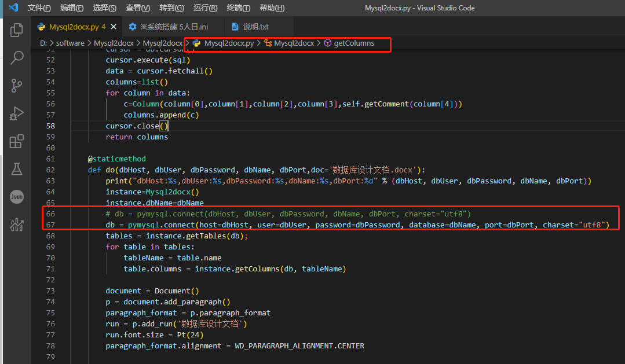Click the print statement on line 63

(x=348, y=181)
